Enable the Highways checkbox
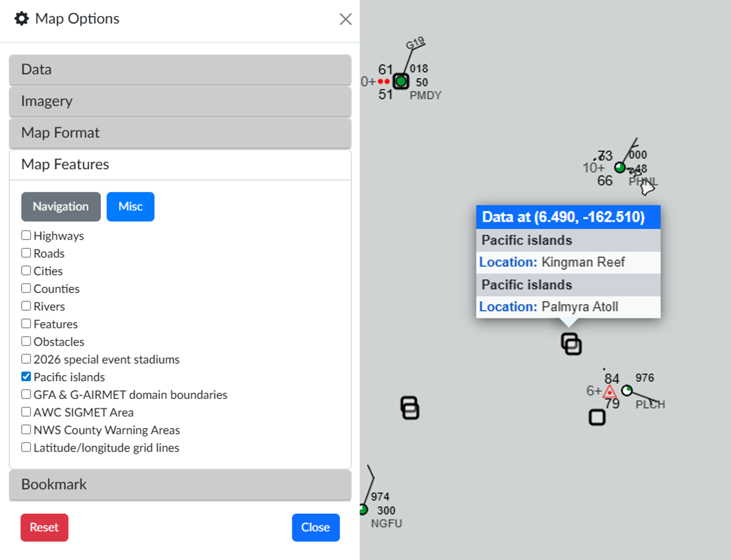731x560 pixels. tap(26, 235)
